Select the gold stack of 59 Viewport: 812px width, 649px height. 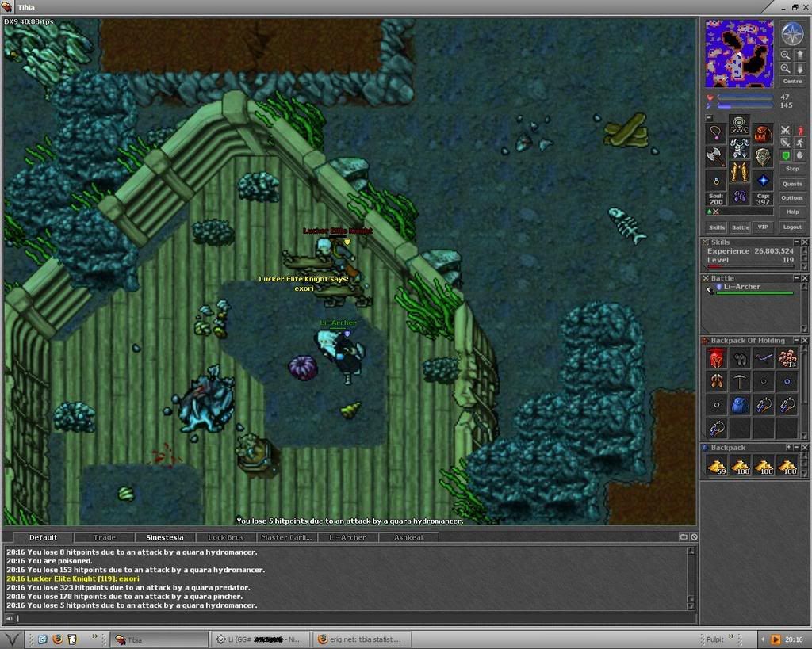(x=716, y=466)
